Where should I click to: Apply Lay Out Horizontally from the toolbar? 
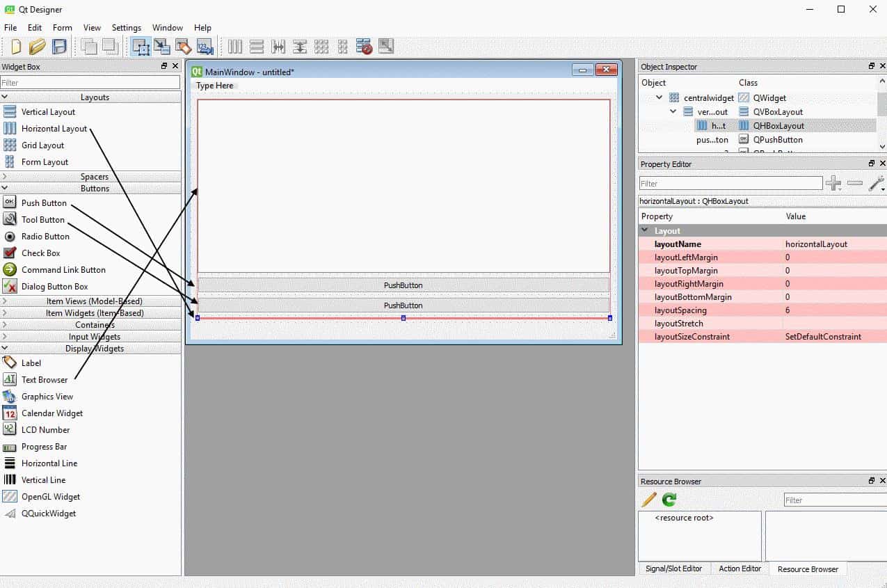click(x=235, y=47)
